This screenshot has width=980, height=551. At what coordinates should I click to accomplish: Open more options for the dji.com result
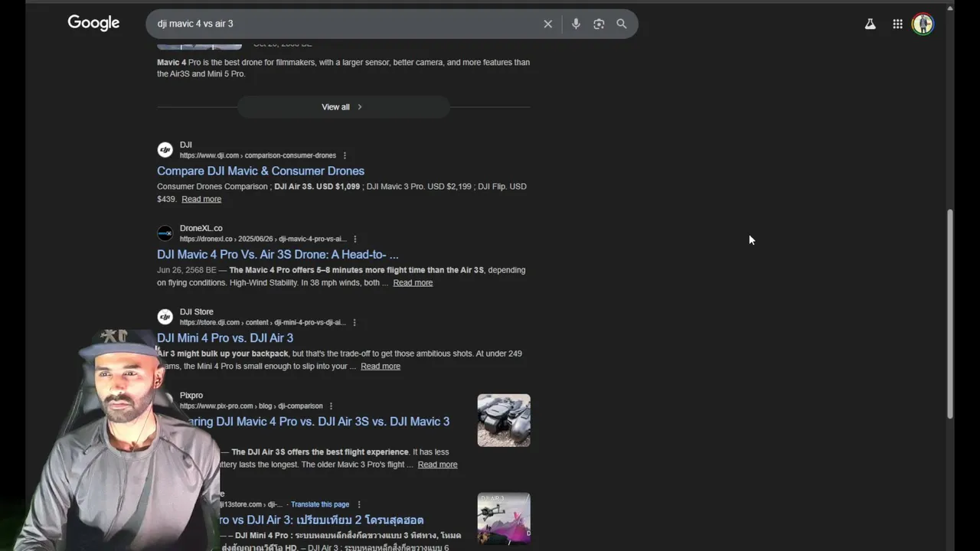click(345, 155)
